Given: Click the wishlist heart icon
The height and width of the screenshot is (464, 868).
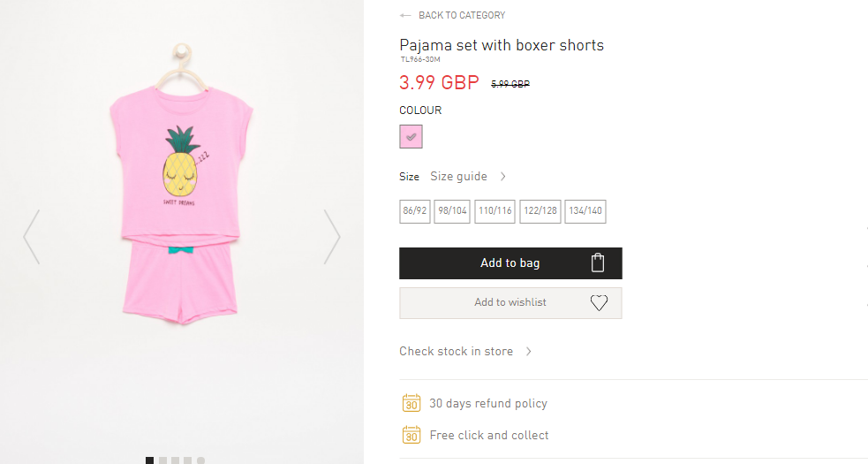Looking at the screenshot, I should click(599, 302).
